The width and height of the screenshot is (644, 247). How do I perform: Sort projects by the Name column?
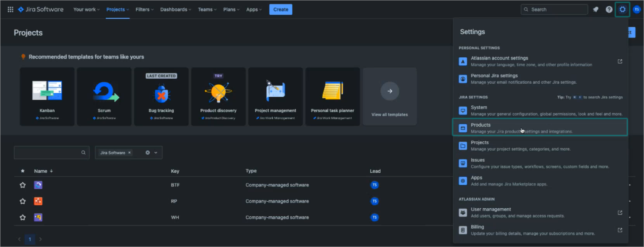pyautogui.click(x=43, y=171)
